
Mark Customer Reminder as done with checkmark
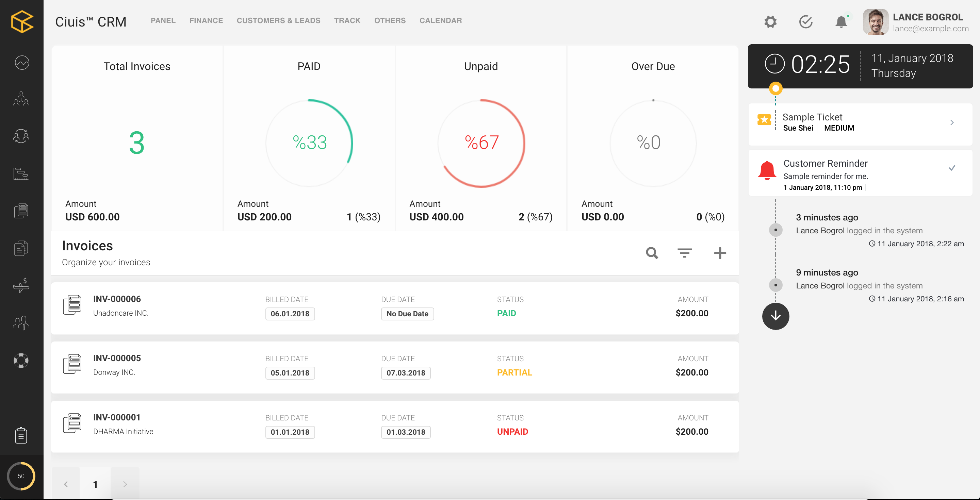coord(952,168)
